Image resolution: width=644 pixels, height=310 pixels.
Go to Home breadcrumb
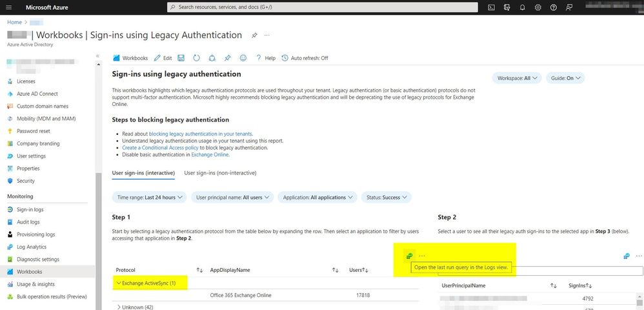[x=14, y=22]
